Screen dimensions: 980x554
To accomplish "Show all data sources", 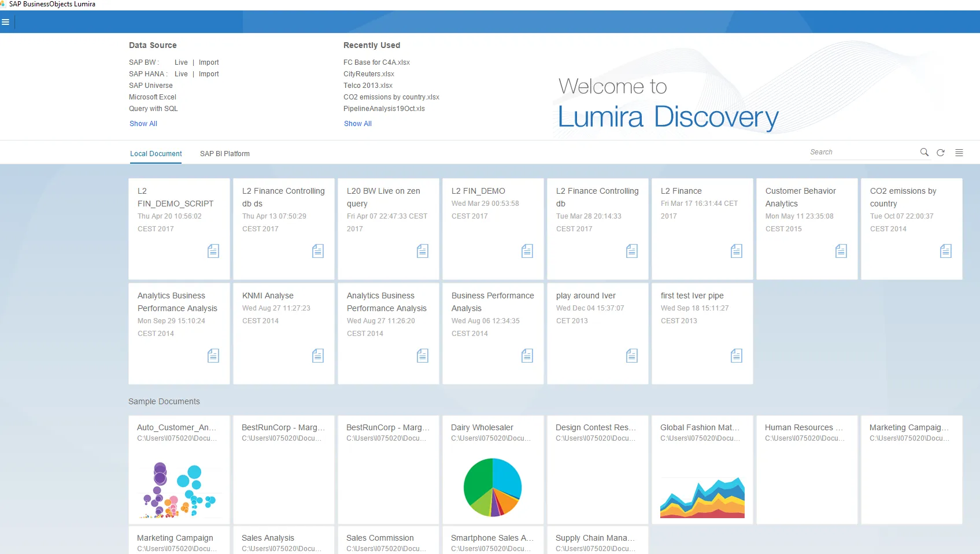I will tap(143, 124).
